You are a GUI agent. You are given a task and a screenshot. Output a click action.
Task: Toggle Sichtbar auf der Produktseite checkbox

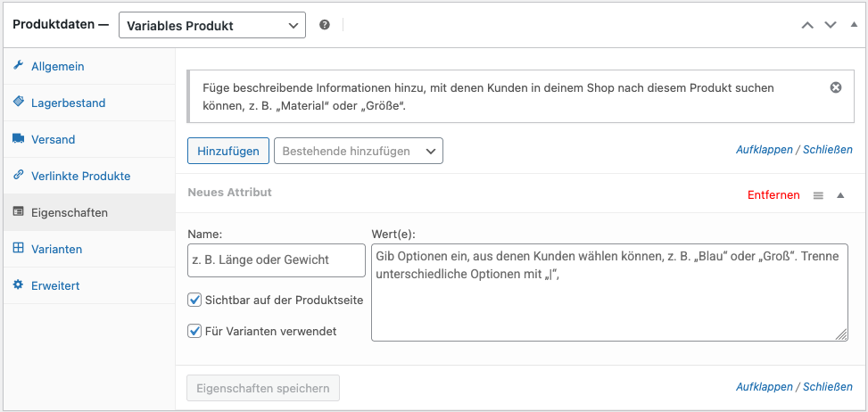coord(195,301)
